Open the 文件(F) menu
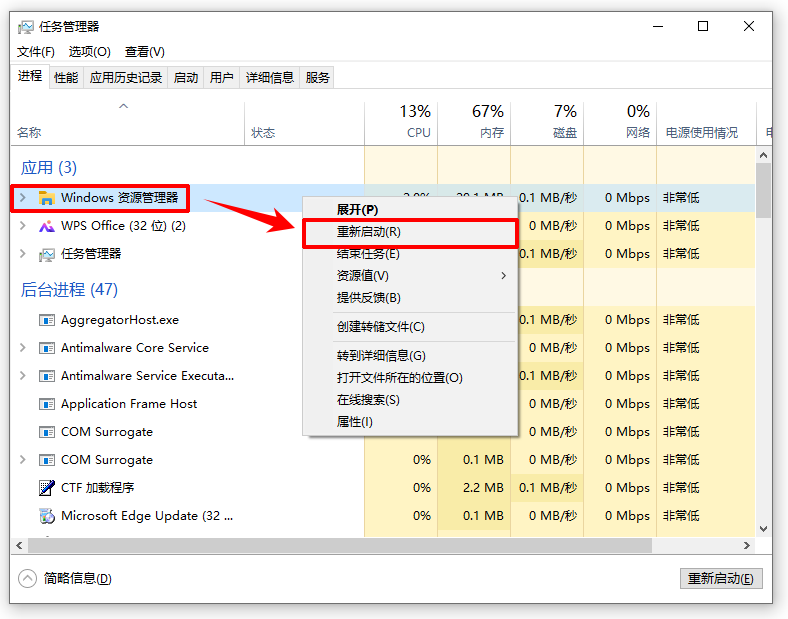 pos(36,52)
